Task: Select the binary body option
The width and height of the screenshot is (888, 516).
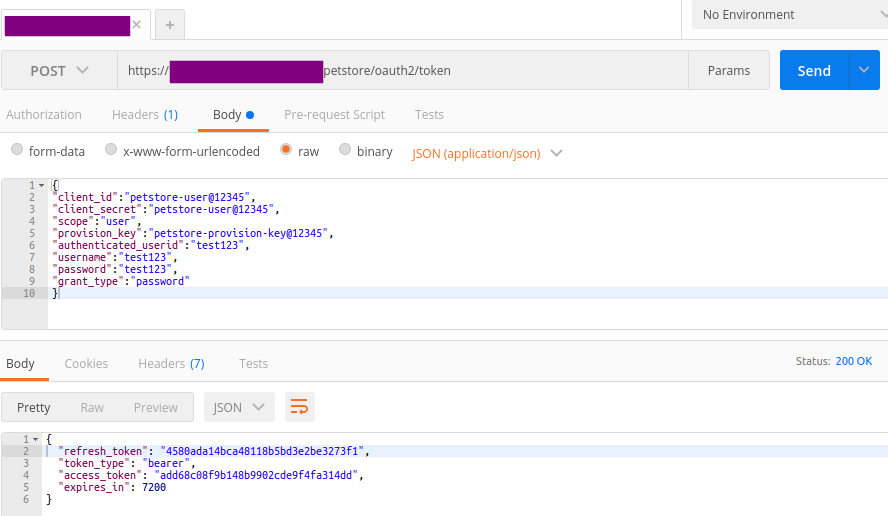Action: point(345,151)
